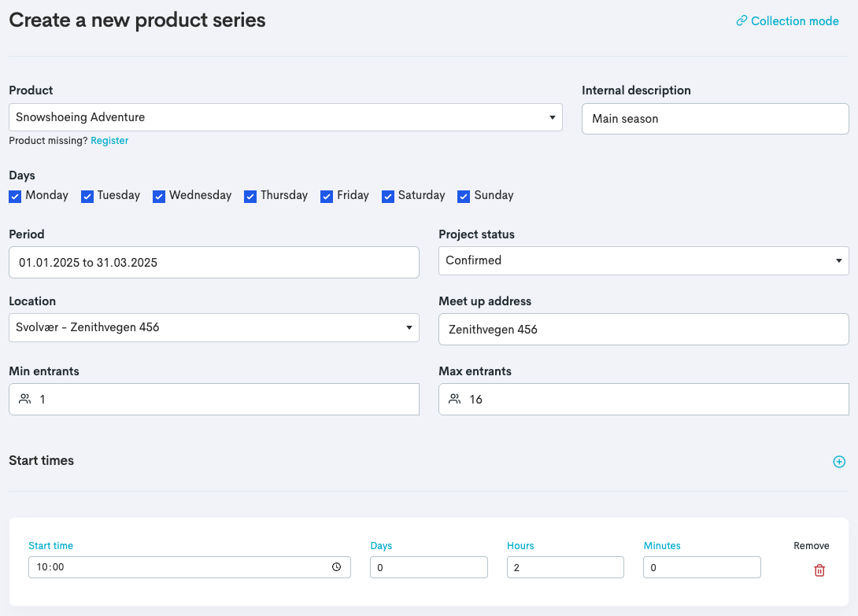Focus the Internal description field

(x=715, y=119)
